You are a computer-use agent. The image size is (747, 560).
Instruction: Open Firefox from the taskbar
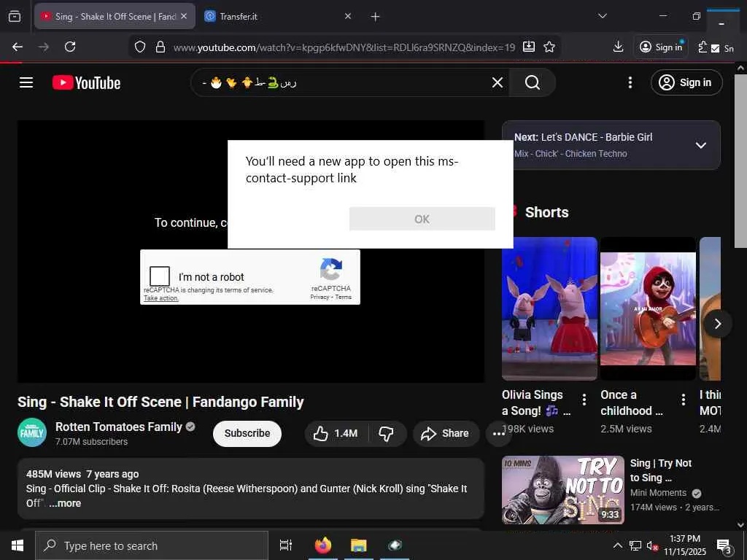[323, 545]
